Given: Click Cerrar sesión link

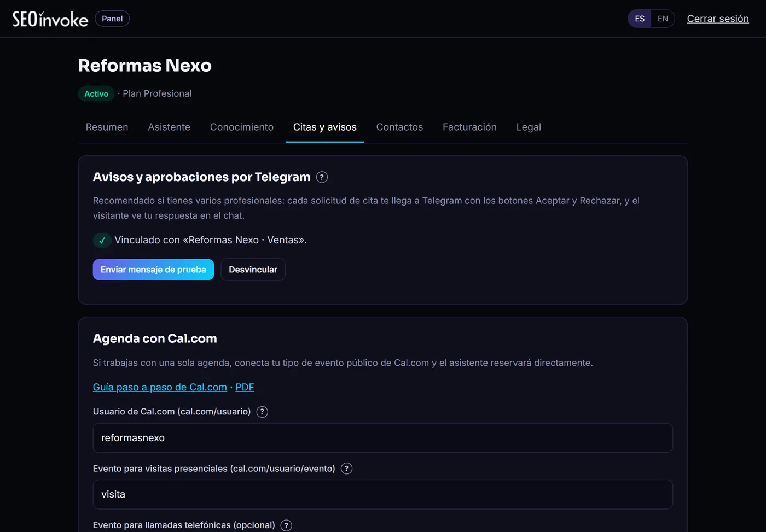Looking at the screenshot, I should [x=718, y=19].
